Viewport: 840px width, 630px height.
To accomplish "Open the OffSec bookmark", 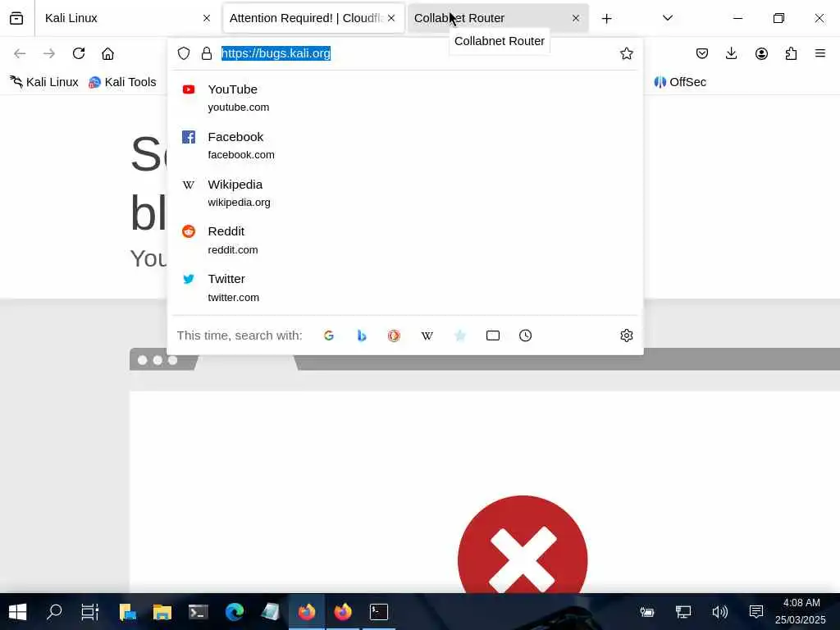I will (x=680, y=82).
